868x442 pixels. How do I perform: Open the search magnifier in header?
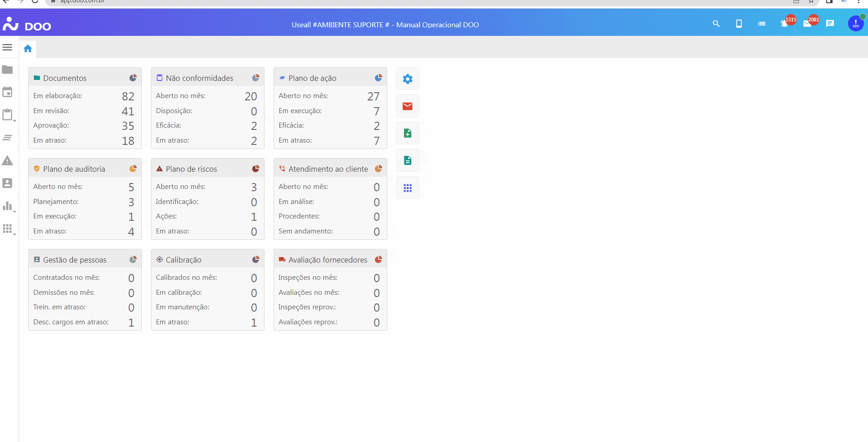[716, 24]
